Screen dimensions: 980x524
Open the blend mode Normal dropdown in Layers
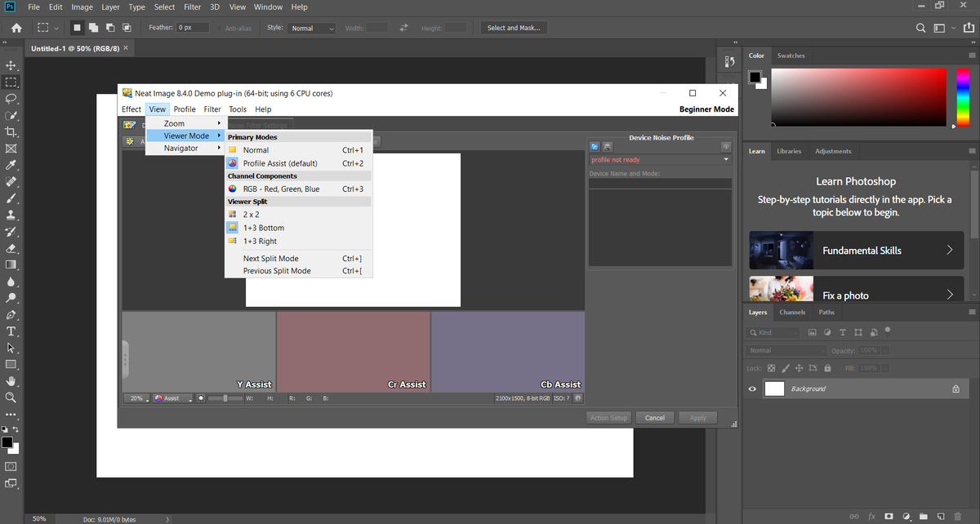pos(785,350)
